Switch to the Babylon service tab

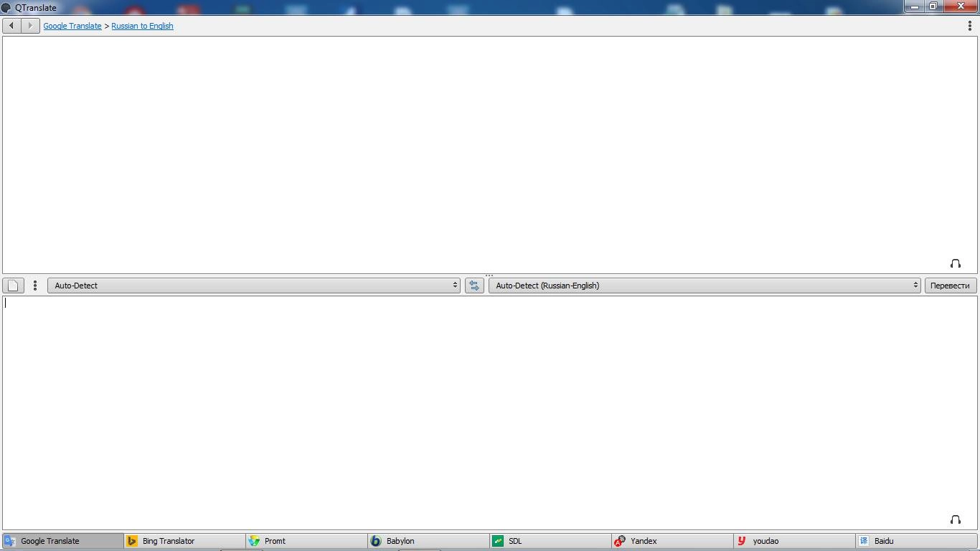coord(428,541)
